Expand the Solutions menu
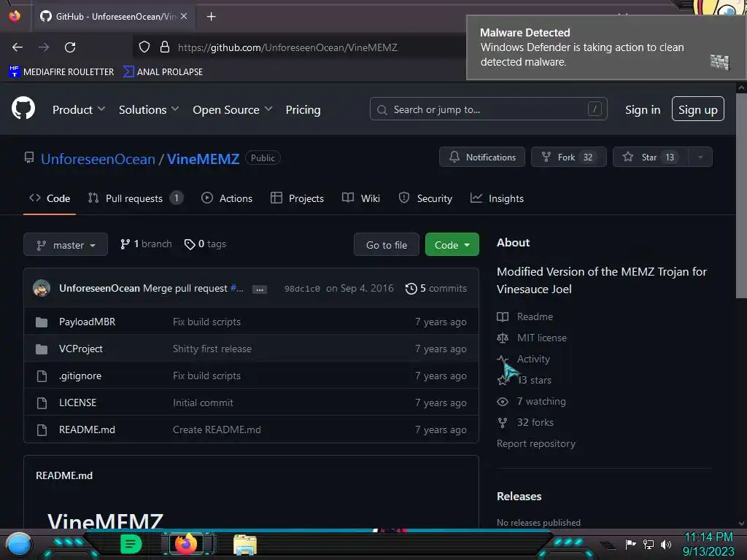This screenshot has height=560, width=747. point(149,109)
